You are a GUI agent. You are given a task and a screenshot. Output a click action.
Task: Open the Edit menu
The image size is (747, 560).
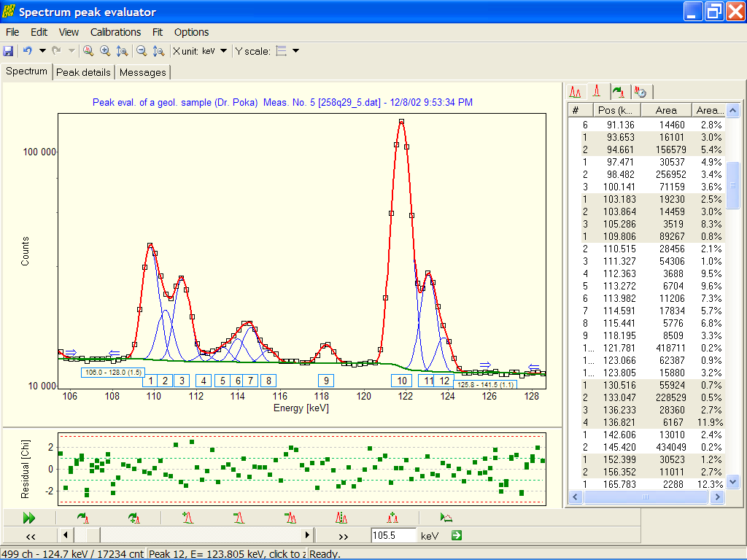point(39,32)
